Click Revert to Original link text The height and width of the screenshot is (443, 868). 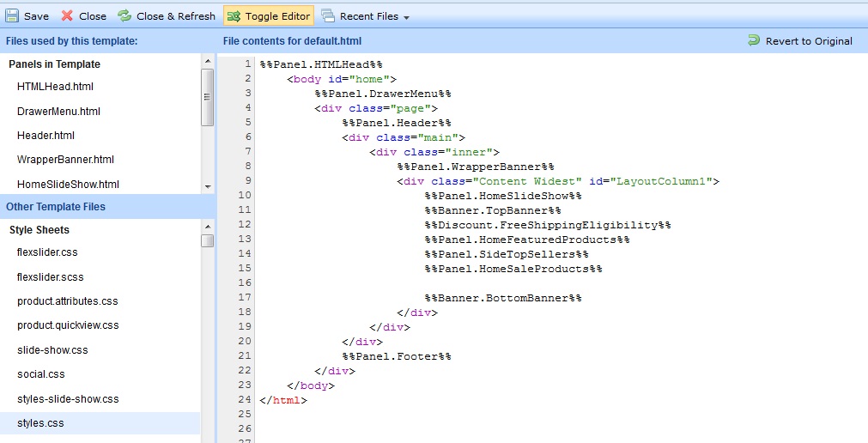tap(809, 40)
